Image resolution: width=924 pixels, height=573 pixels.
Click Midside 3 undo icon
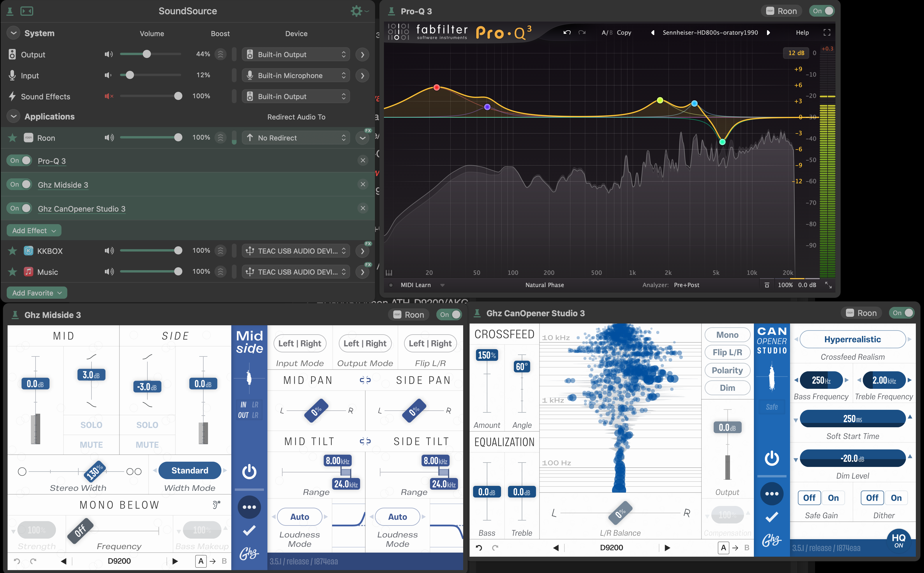[17, 561]
